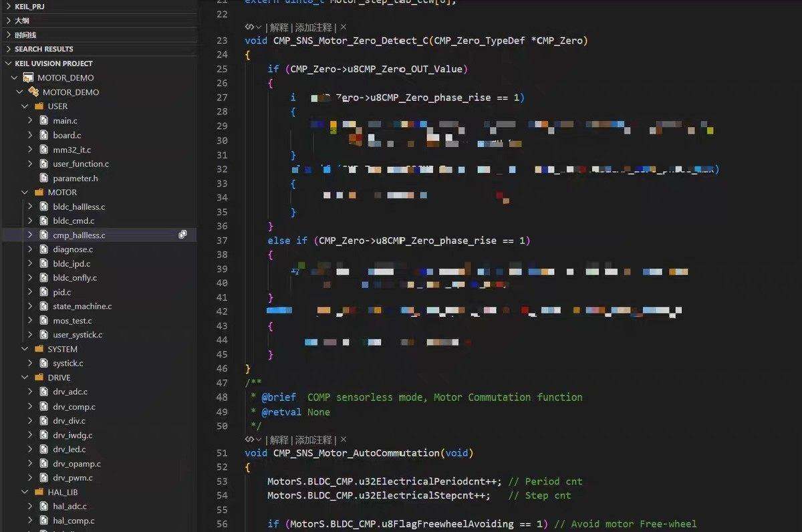Click 添加注释 above CMP_SNS_Motor_AutoCommutation
Viewport: 802px width, 532px height.
(313, 440)
